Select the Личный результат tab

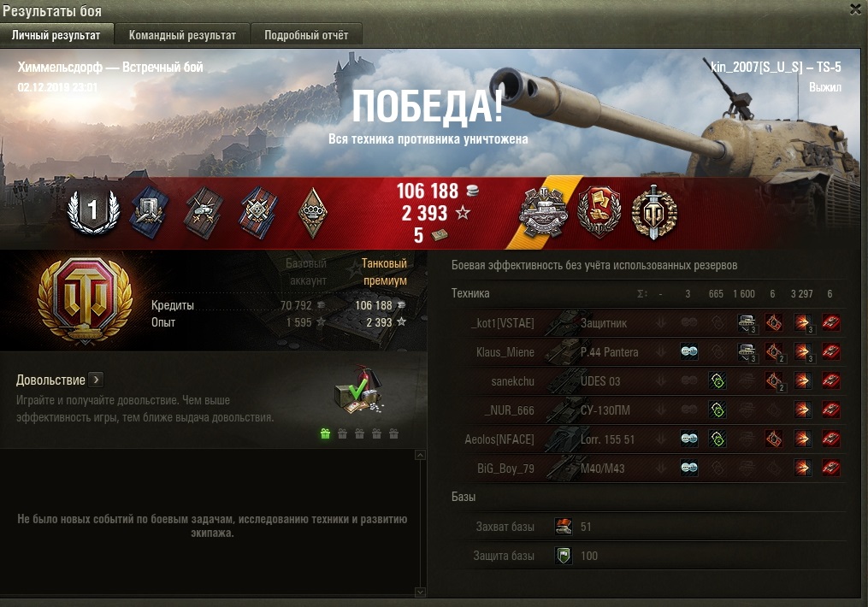point(56,35)
